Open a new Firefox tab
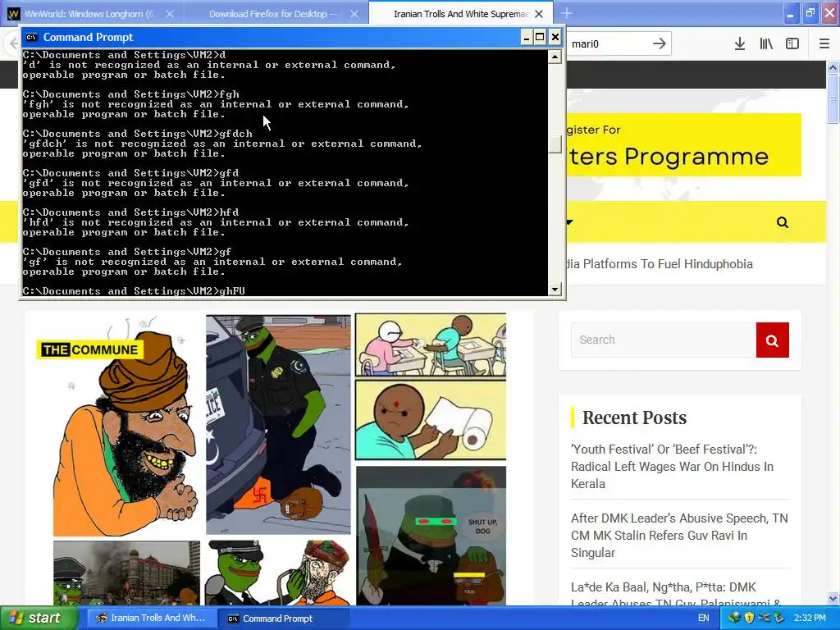 tap(566, 14)
